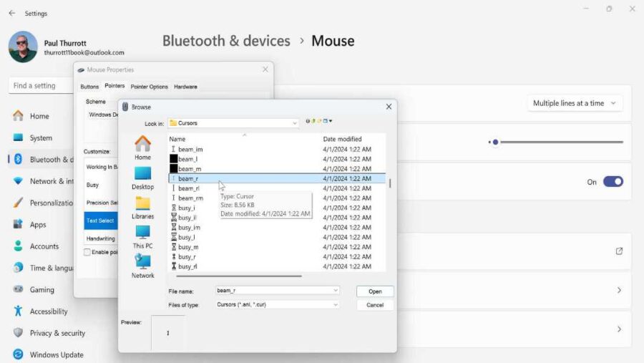Expand the Look in Cursors dropdown

pos(294,123)
